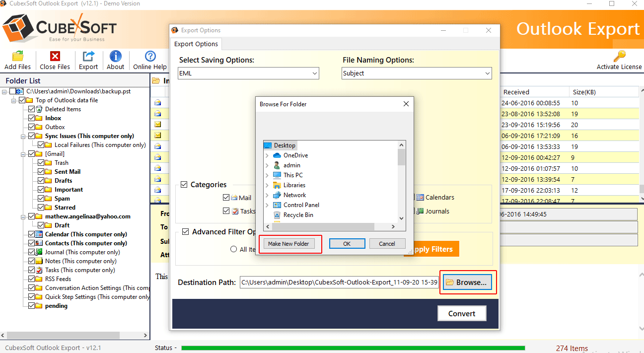Click Make New Folder button
This screenshot has width=644, height=353.
click(288, 244)
